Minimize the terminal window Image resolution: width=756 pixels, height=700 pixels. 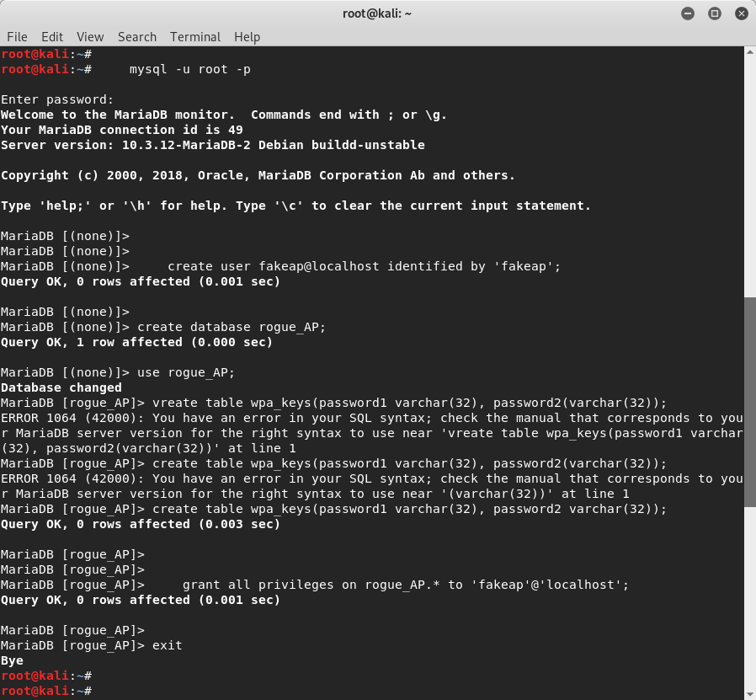pyautogui.click(x=688, y=13)
